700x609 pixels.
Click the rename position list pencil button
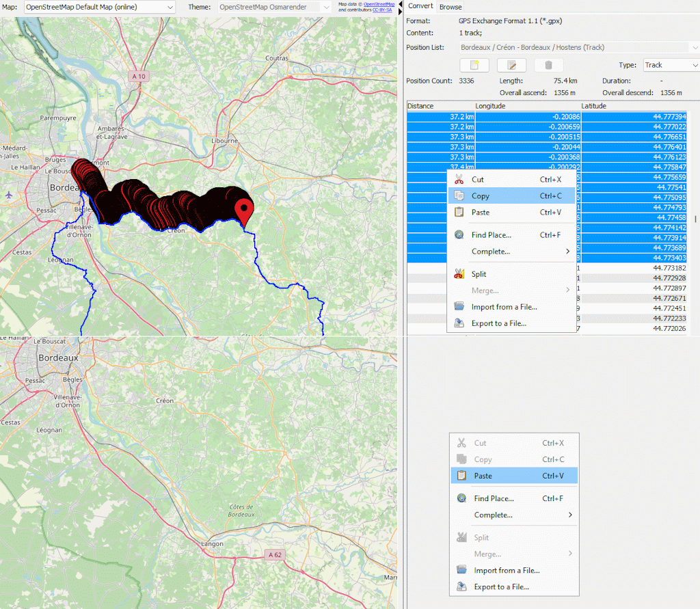click(x=511, y=65)
